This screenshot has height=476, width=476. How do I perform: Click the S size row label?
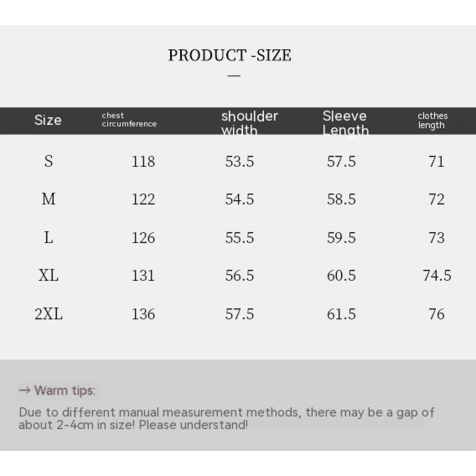click(49, 161)
